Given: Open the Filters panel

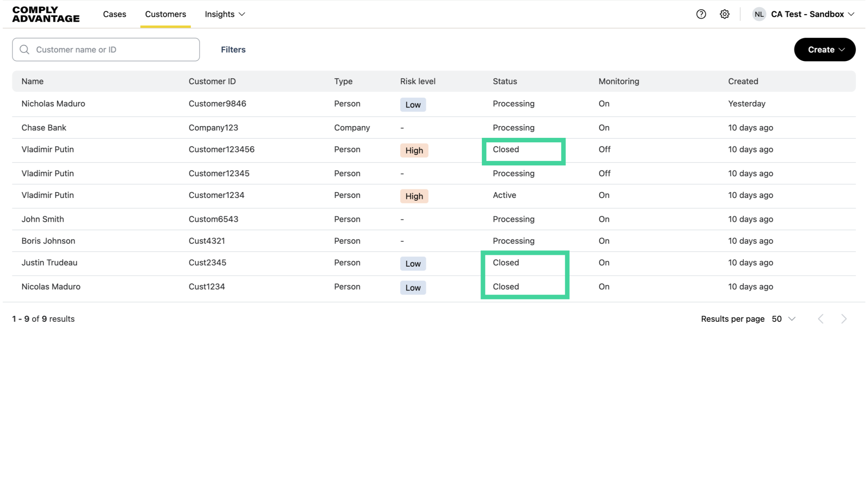Looking at the screenshot, I should 233,50.
